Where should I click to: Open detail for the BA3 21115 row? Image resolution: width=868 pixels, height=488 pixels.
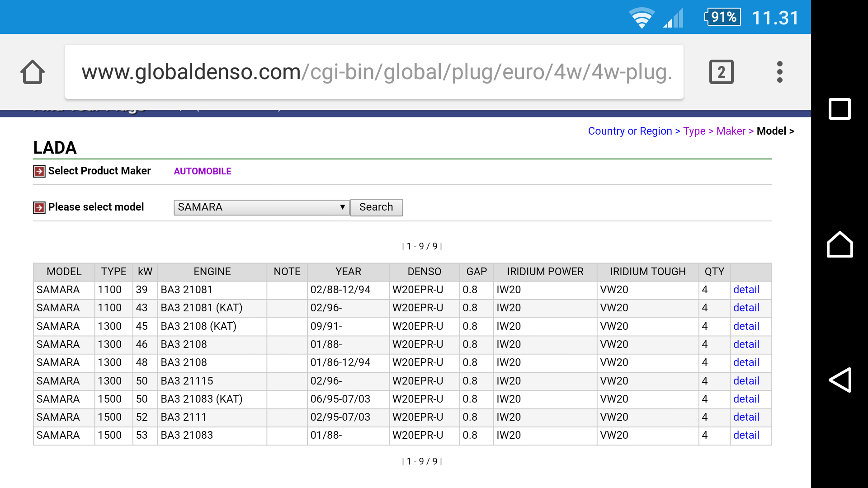point(746,381)
